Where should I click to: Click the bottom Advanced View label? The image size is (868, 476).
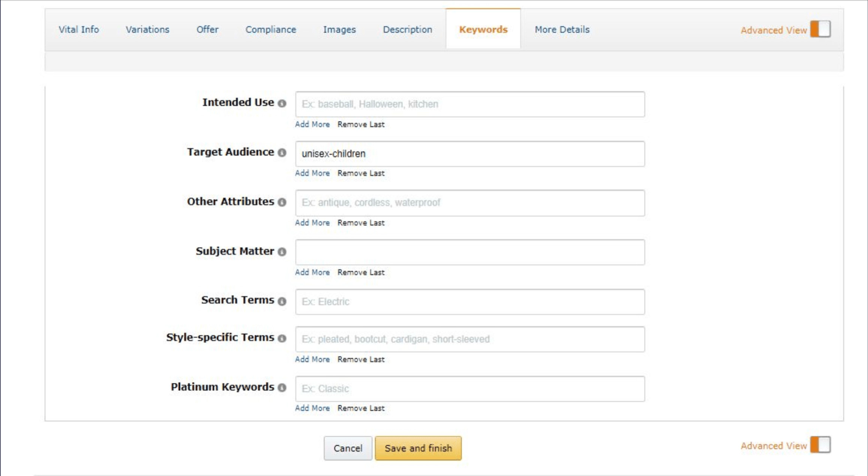pos(773,446)
